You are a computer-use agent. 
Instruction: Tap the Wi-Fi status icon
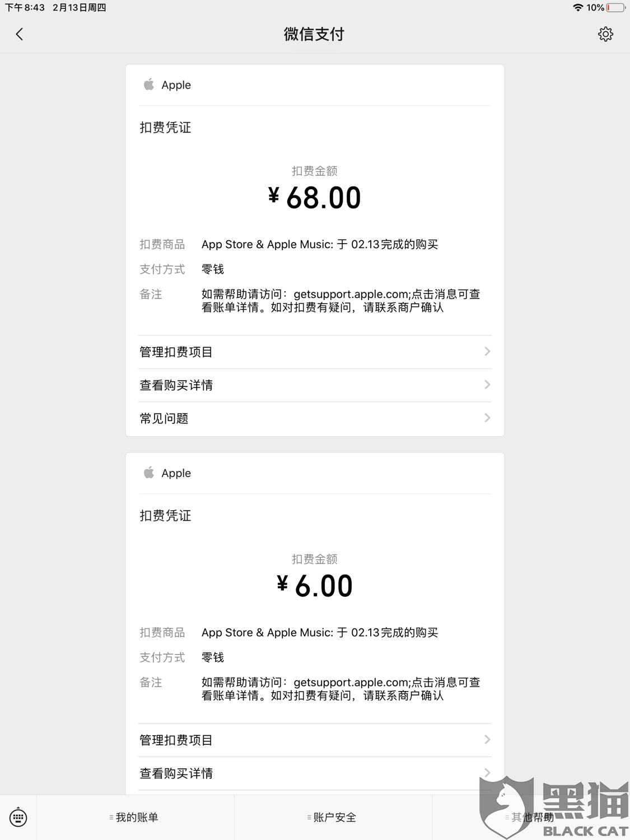577,8
